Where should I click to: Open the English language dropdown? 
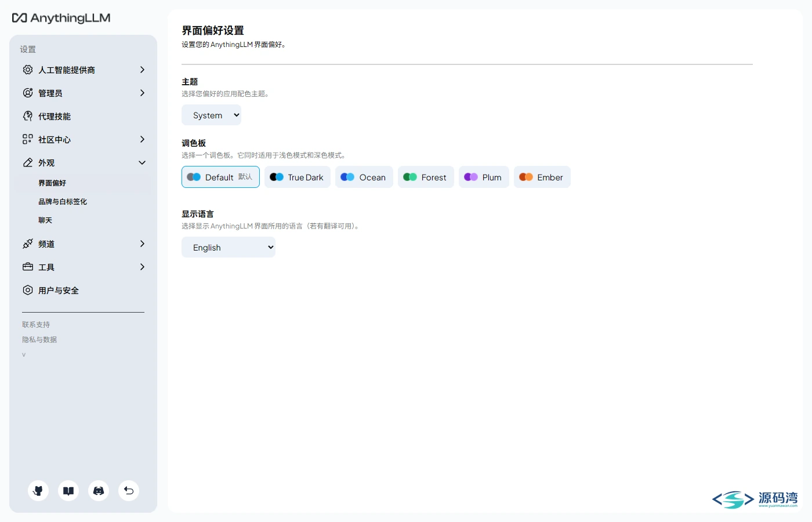[x=229, y=247]
